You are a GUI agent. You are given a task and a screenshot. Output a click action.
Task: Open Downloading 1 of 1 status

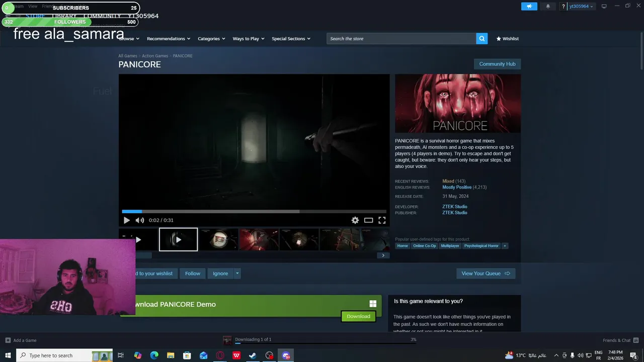(253, 339)
